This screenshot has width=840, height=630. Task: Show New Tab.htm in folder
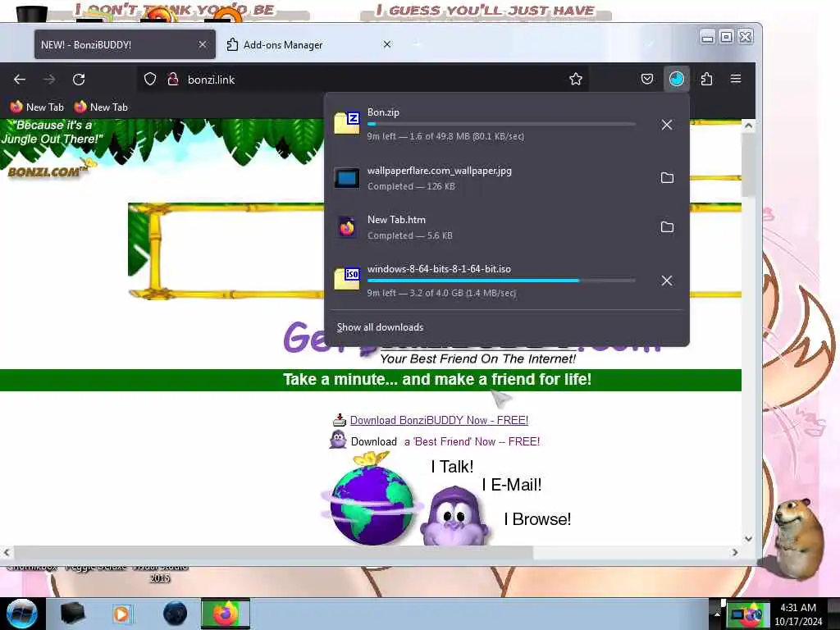(667, 227)
